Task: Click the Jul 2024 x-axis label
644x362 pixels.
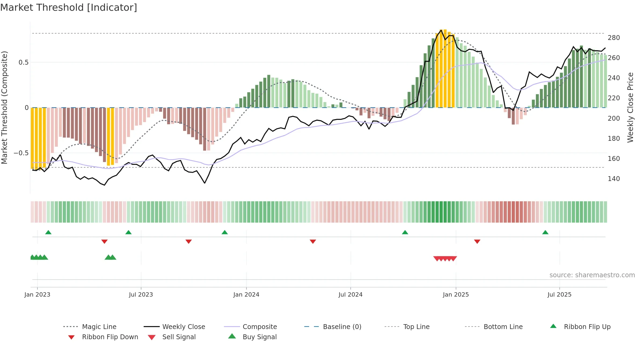Action: (x=350, y=294)
